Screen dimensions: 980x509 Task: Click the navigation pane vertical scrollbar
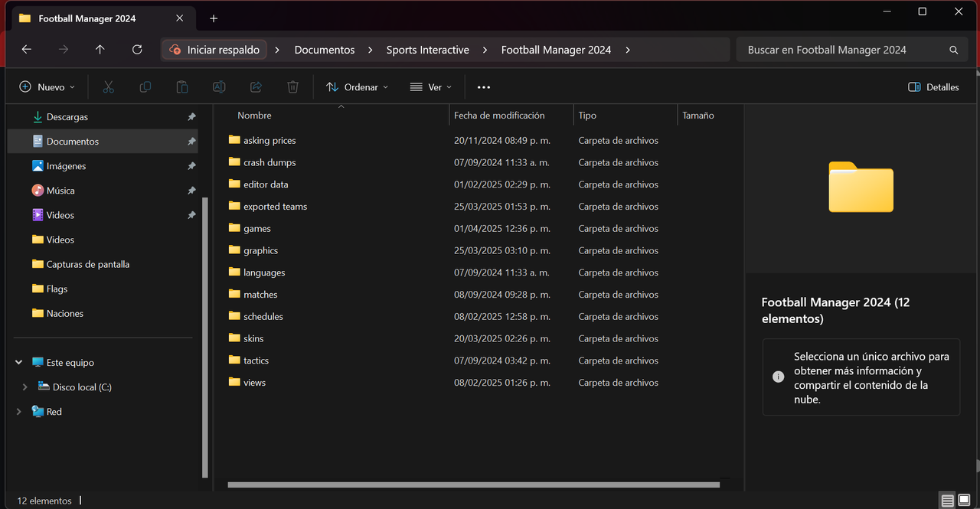tap(205, 337)
